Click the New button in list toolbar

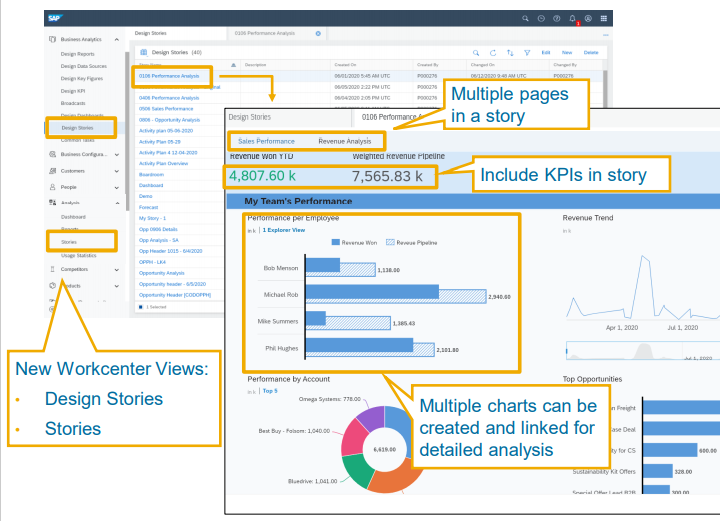click(567, 53)
